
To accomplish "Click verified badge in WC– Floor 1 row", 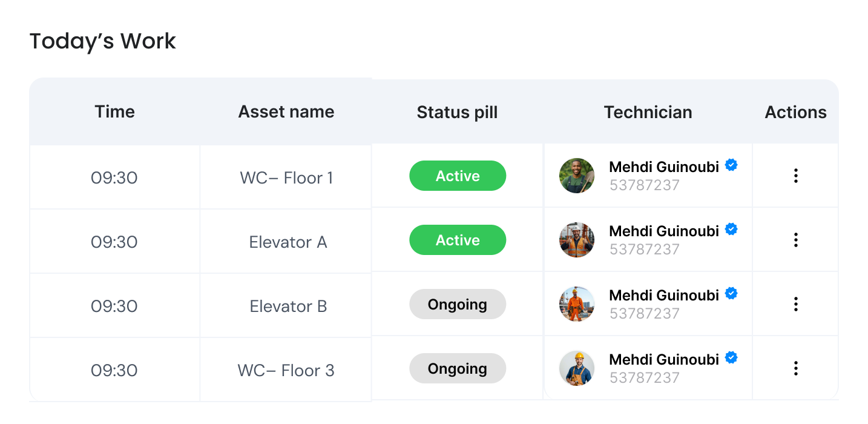I will click(731, 165).
